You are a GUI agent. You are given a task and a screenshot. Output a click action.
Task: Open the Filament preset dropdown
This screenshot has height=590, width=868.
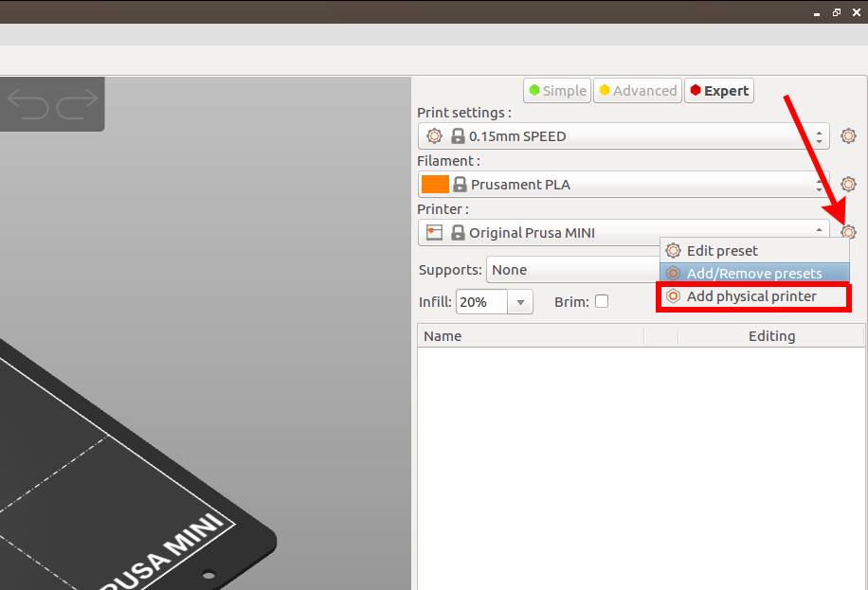tap(624, 185)
